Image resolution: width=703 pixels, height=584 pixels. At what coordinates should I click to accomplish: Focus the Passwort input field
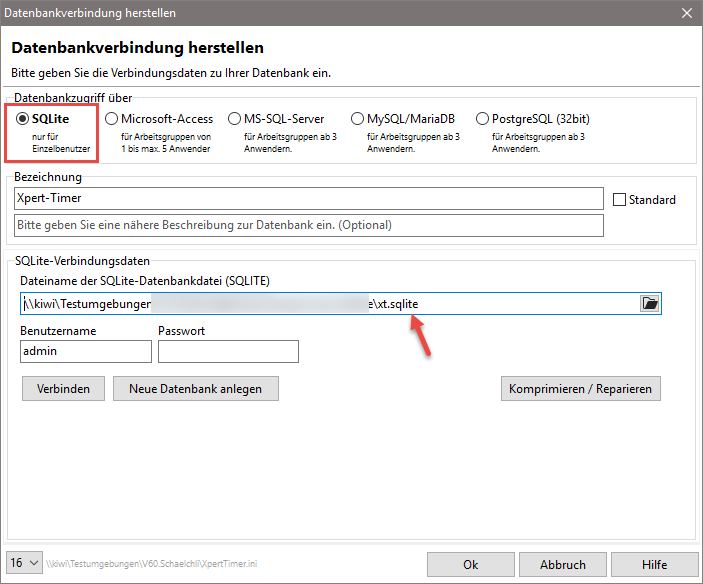tap(228, 351)
